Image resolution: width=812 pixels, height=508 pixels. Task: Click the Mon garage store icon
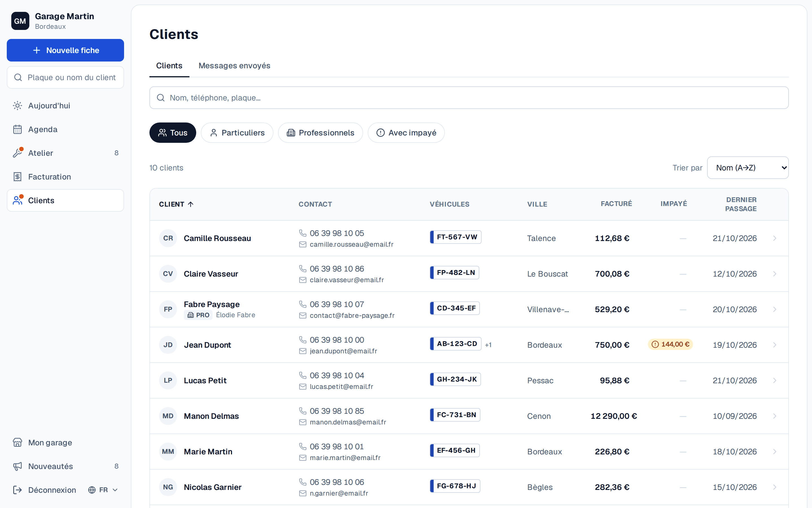point(17,443)
